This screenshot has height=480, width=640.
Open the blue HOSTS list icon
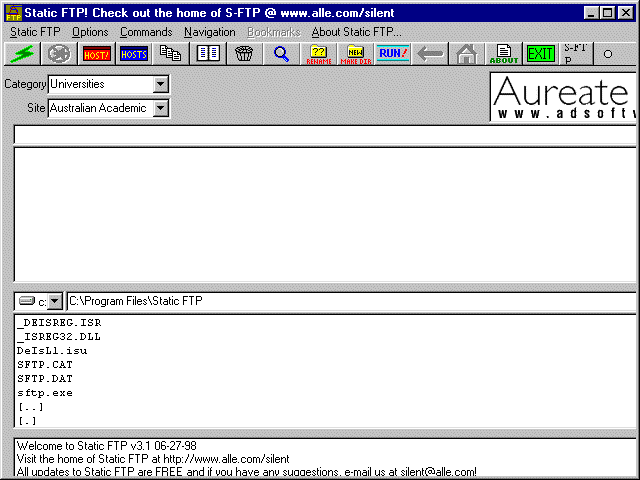pyautogui.click(x=134, y=54)
